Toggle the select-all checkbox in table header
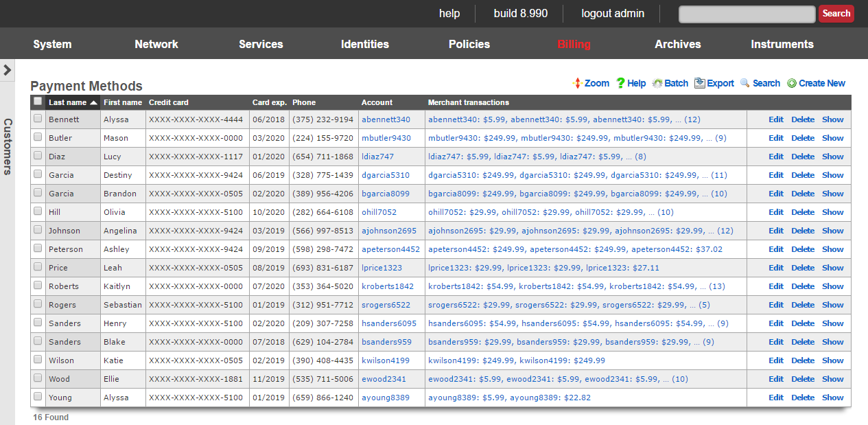The width and height of the screenshot is (868, 425). [38, 102]
